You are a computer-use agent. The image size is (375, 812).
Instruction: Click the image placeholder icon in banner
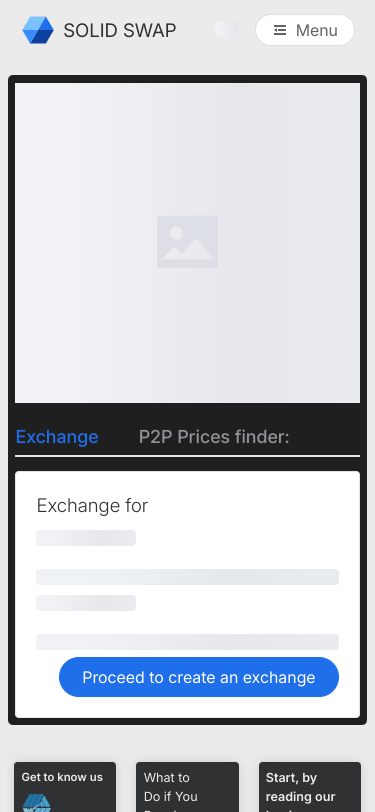[x=188, y=242]
